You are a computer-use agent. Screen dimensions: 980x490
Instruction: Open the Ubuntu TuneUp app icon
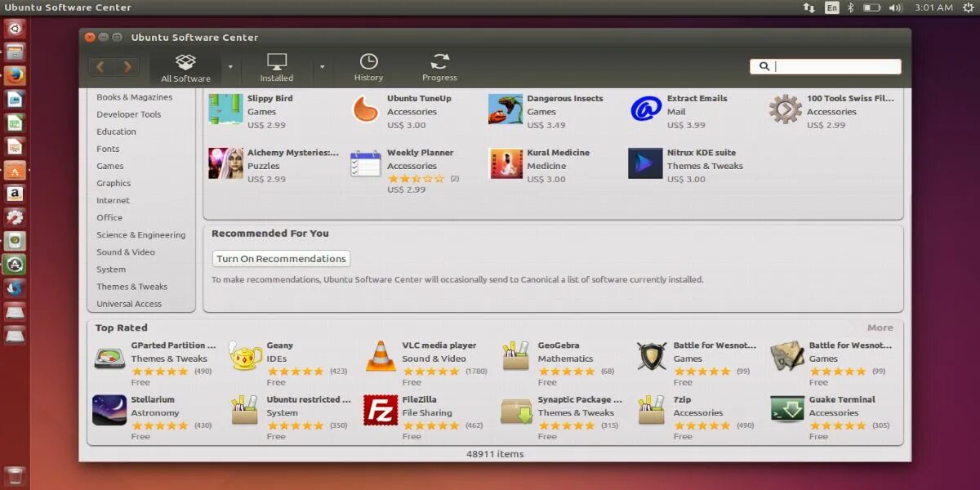coord(366,109)
